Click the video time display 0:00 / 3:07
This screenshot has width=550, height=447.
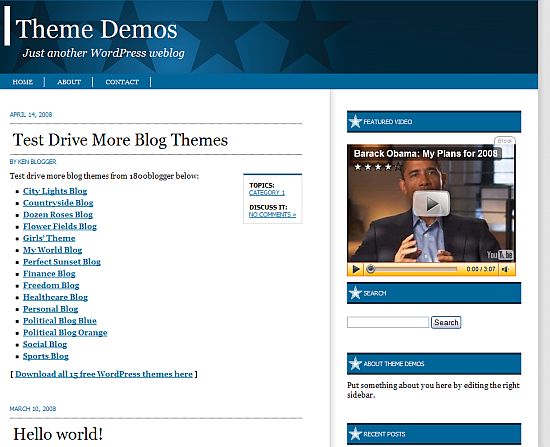(481, 269)
